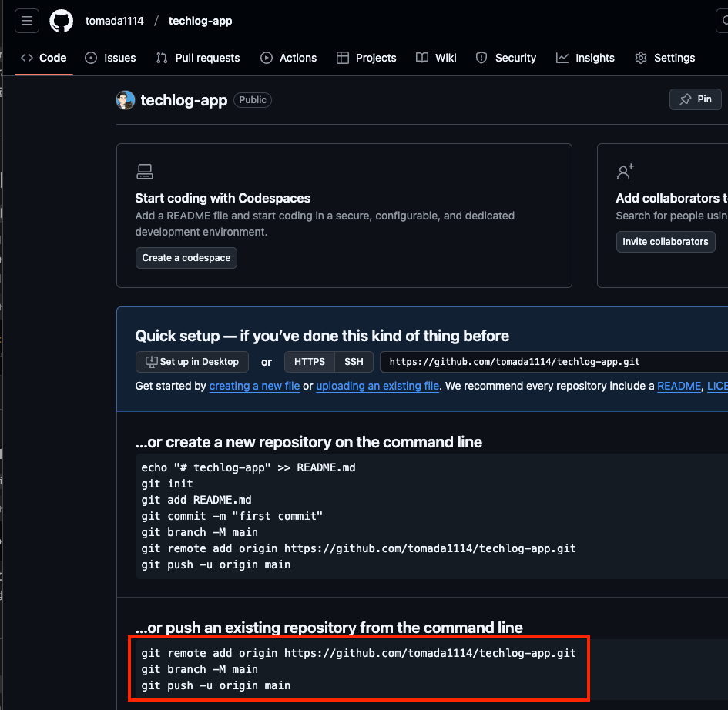Pin the techlog-app repository
This screenshot has height=710, width=728.
[696, 99]
